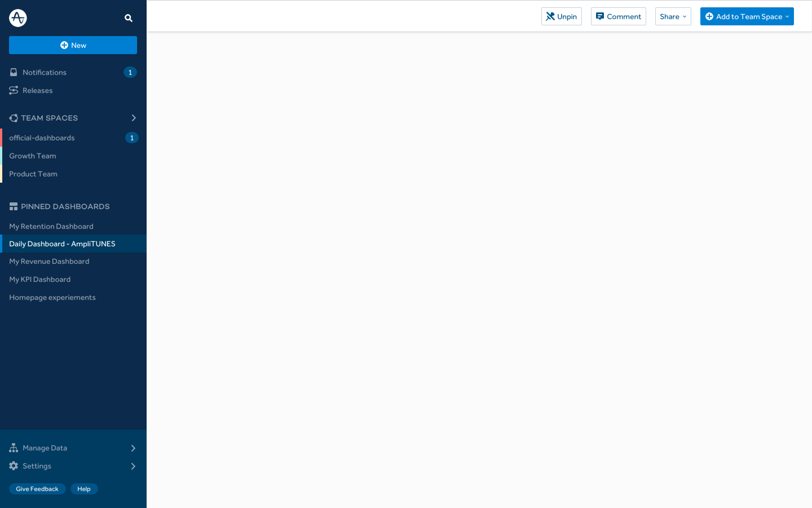The image size is (812, 508).
Task: Click the Team Spaces section icon
Action: tap(14, 118)
